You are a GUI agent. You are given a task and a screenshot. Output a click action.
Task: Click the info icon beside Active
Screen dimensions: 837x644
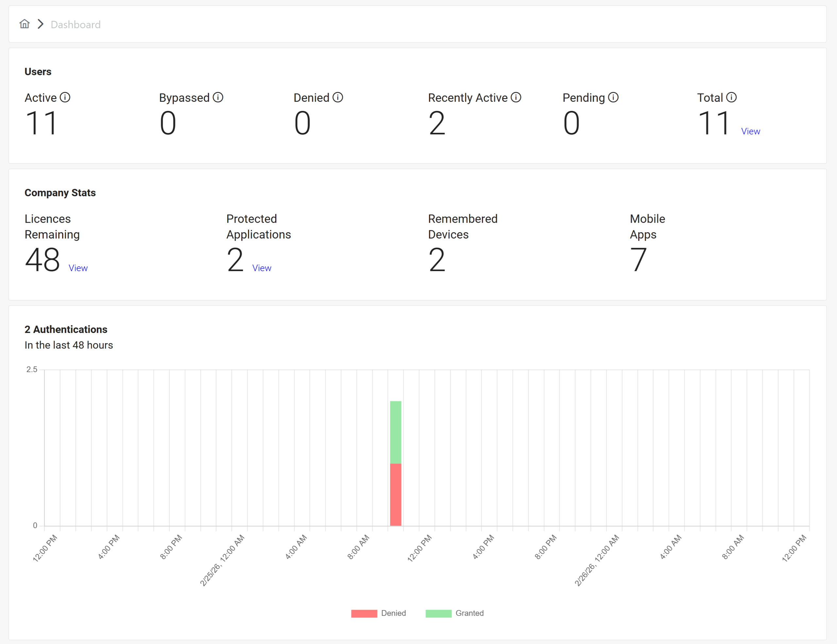click(x=65, y=97)
